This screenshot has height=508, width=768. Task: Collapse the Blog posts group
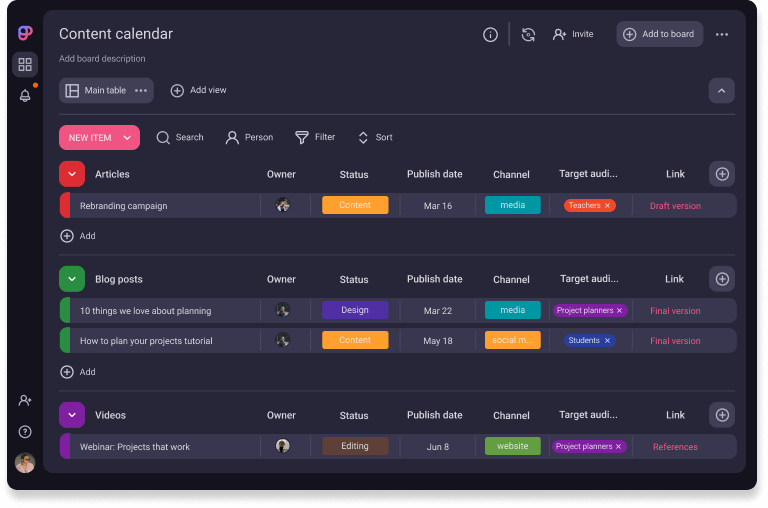(x=72, y=279)
